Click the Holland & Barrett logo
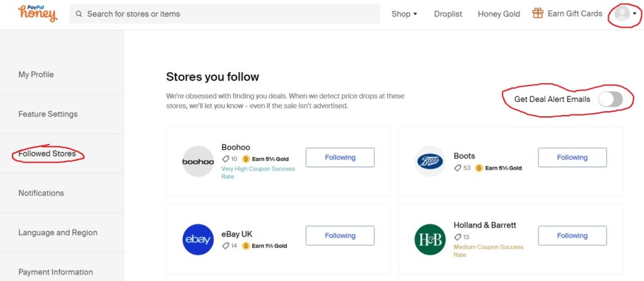The image size is (644, 281). 430,240
